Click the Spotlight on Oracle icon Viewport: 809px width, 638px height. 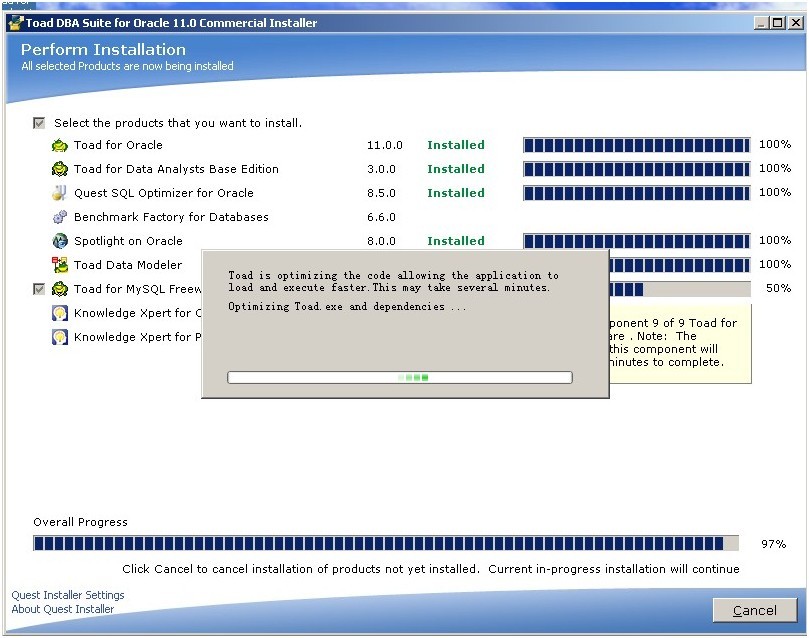(x=60, y=241)
